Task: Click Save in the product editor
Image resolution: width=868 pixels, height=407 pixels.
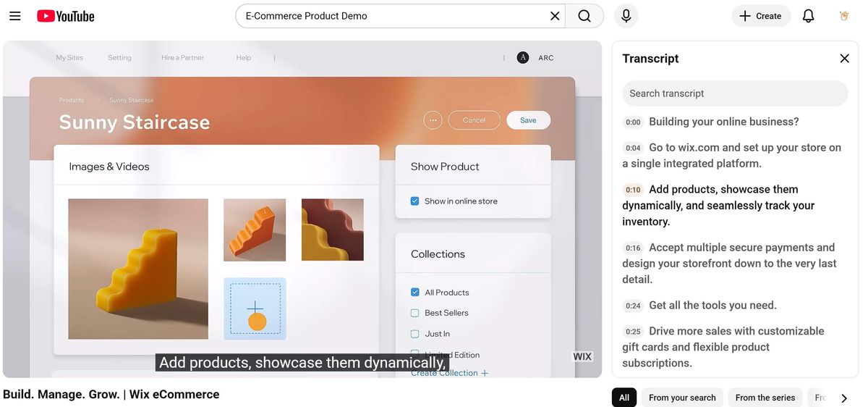Action: (x=528, y=120)
